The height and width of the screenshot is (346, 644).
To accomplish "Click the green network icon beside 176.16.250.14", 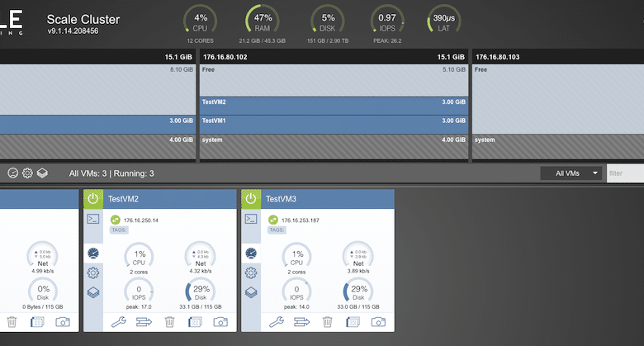I will tap(116, 220).
